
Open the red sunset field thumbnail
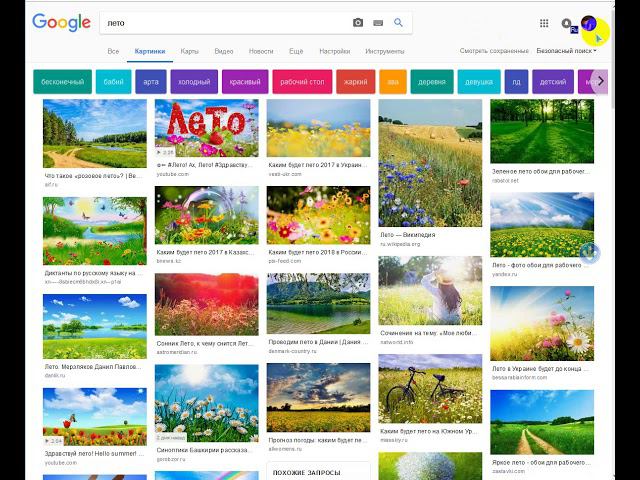point(207,304)
